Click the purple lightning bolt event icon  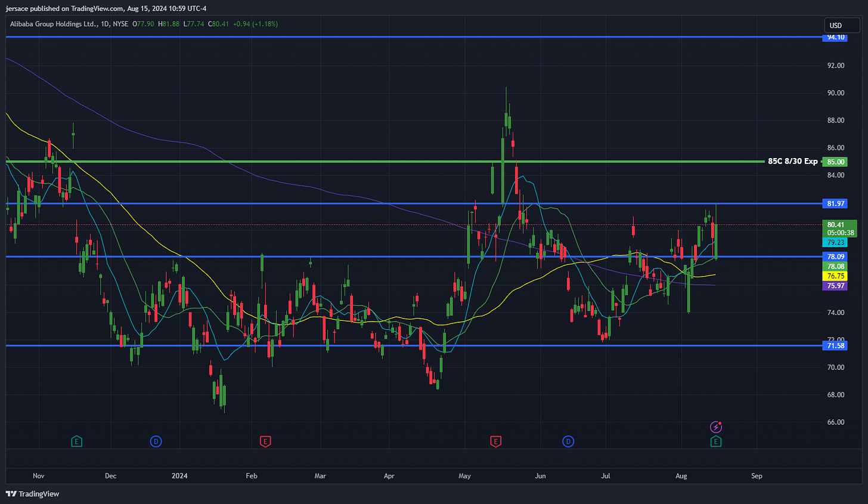click(716, 427)
